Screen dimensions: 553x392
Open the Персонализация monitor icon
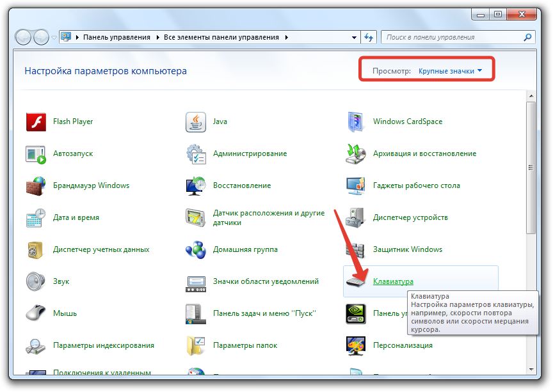(x=355, y=346)
